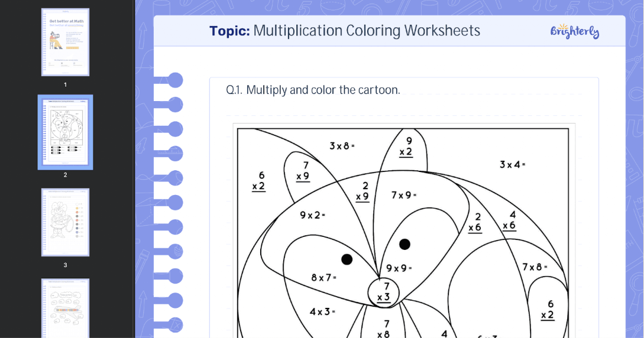Click the Q.1 Multiply and color instruction

(313, 90)
